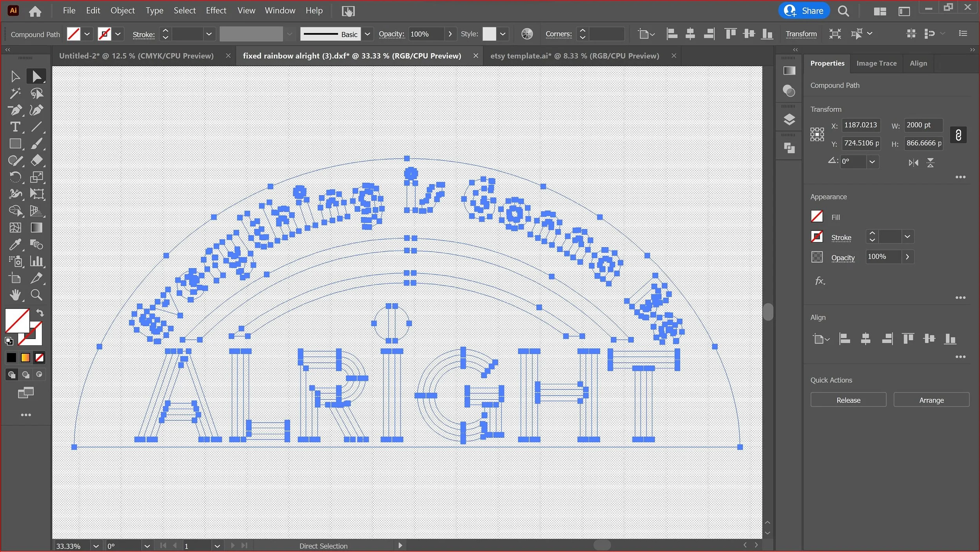Image resolution: width=980 pixels, height=552 pixels.
Task: Go to the Illustrator Home screen
Action: [35, 11]
